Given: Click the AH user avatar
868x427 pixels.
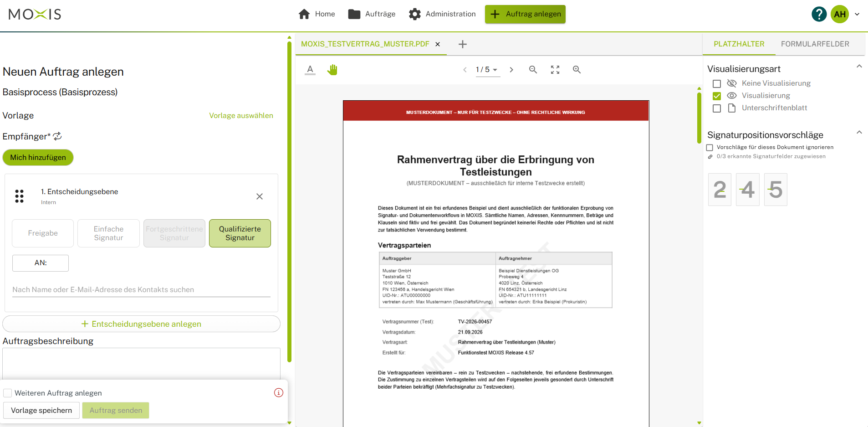Looking at the screenshot, I should tap(840, 14).
